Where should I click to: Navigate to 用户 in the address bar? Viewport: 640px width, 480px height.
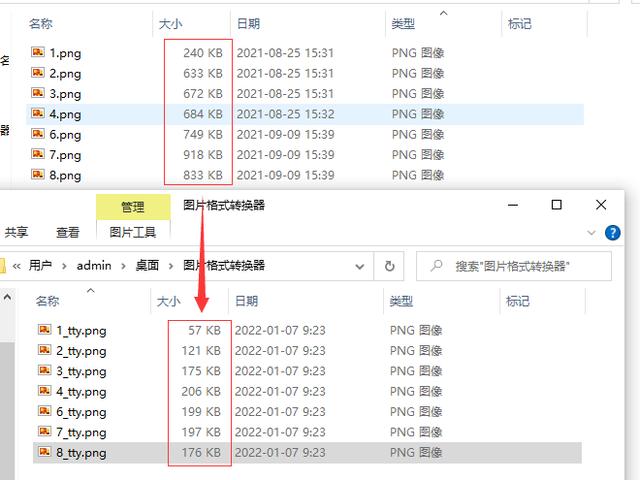pyautogui.click(x=40, y=266)
